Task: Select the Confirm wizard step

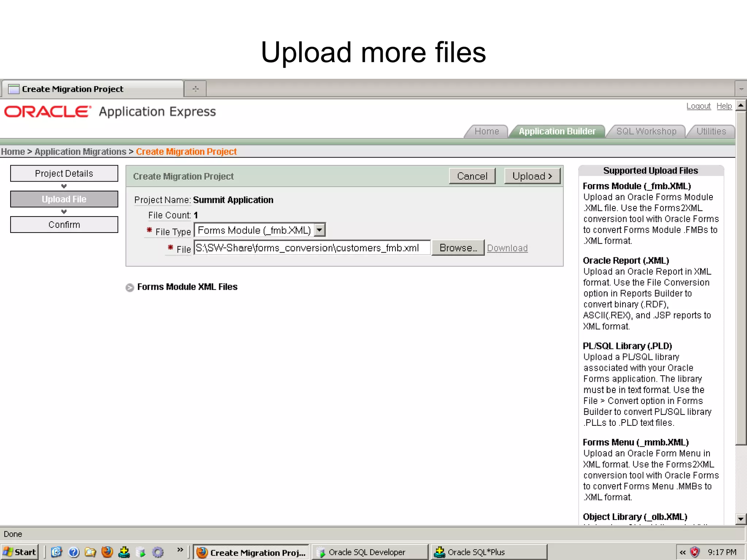Action: point(64,225)
